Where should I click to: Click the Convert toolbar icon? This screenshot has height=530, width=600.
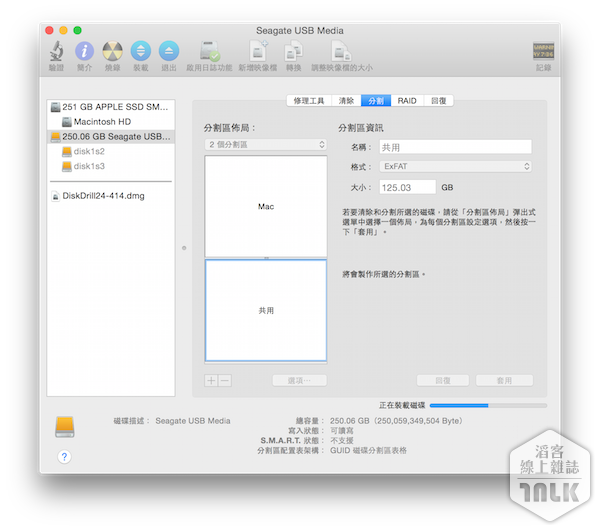(x=293, y=52)
